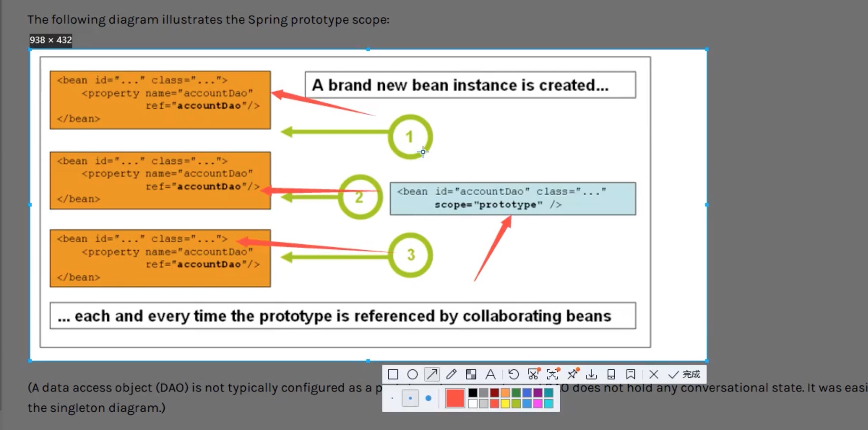The width and height of the screenshot is (868, 430).
Task: Select the ellipse drawing tool
Action: click(412, 375)
